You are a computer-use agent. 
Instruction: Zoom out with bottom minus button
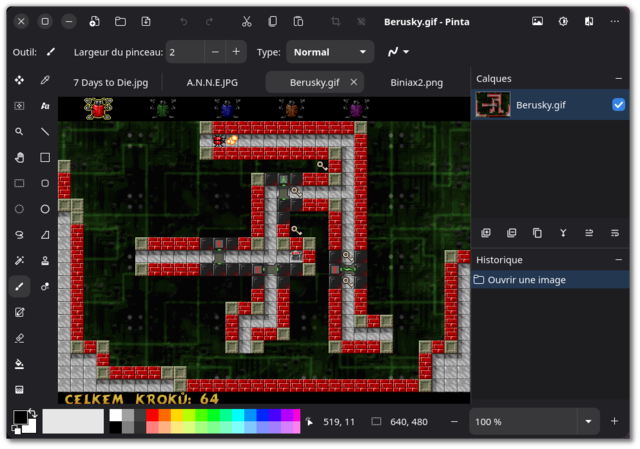coord(454,421)
